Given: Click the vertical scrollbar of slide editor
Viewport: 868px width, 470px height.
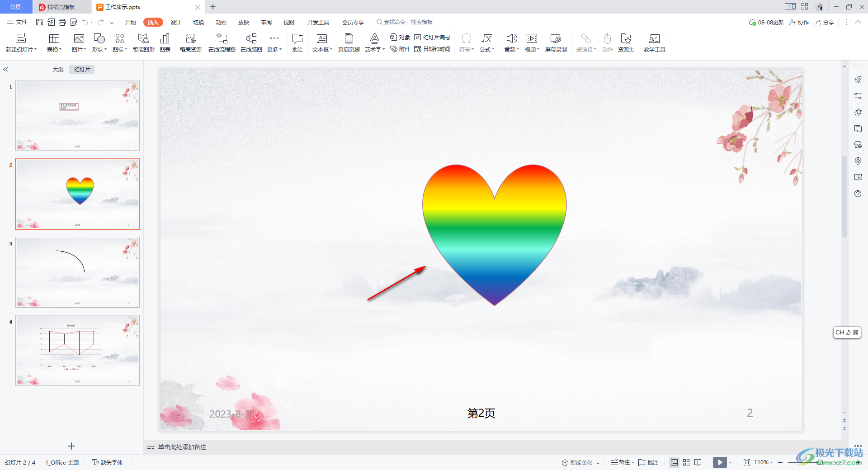Looking at the screenshot, I should click(x=844, y=196).
